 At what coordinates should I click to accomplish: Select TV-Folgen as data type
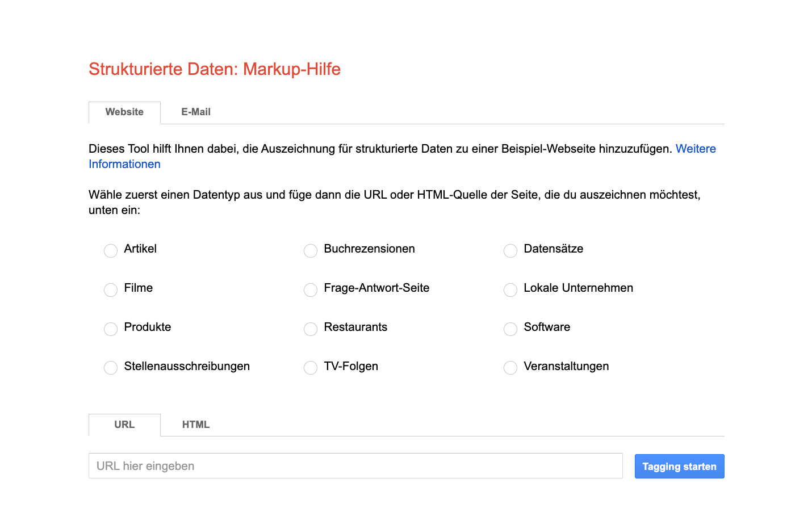[x=311, y=368]
